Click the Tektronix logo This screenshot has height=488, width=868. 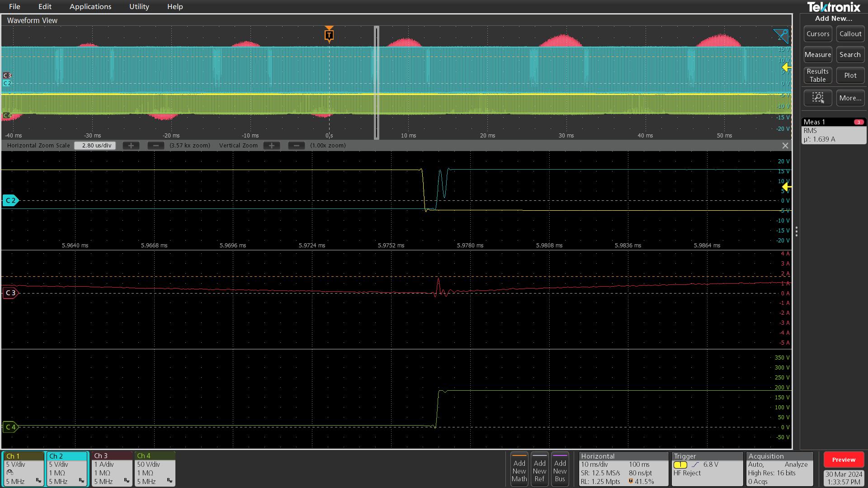point(834,7)
